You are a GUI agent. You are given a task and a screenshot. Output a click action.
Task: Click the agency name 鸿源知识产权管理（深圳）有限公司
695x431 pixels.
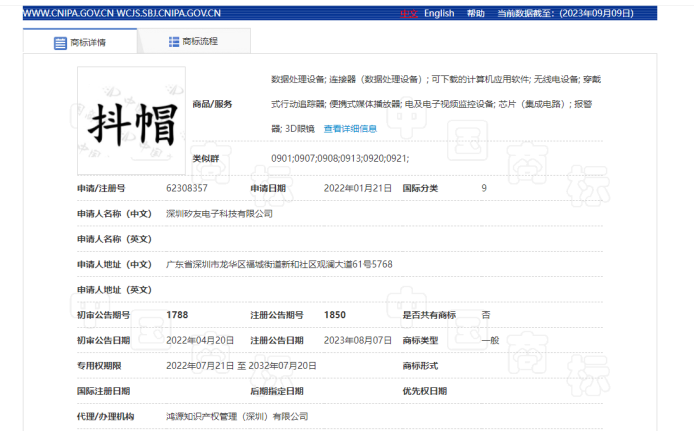[237, 416]
